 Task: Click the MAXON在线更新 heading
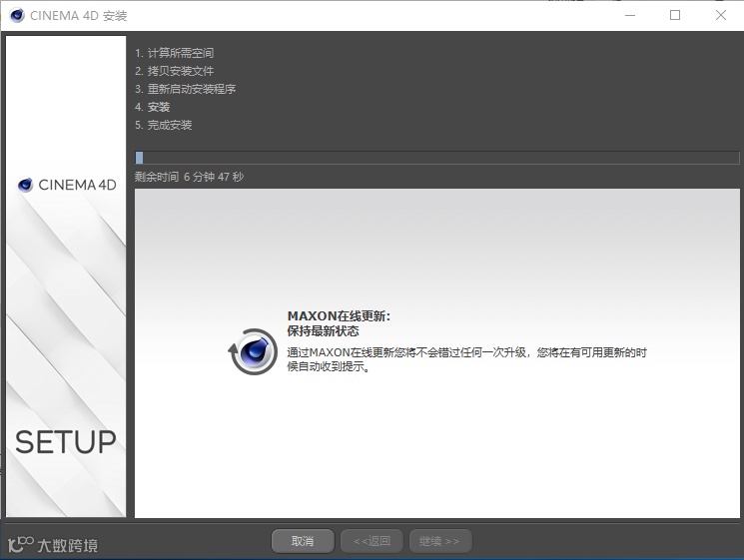pyautogui.click(x=339, y=316)
